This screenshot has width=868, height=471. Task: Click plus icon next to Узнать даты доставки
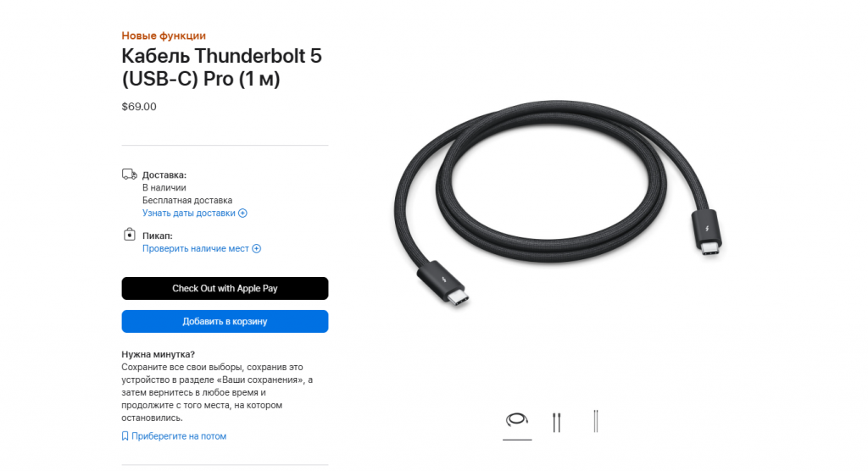[242, 213]
